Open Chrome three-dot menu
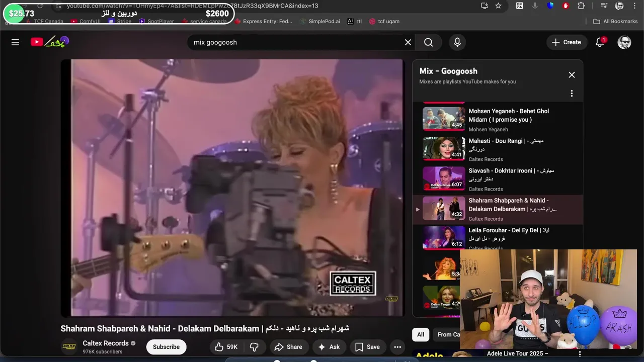The image size is (644, 362). (634, 6)
